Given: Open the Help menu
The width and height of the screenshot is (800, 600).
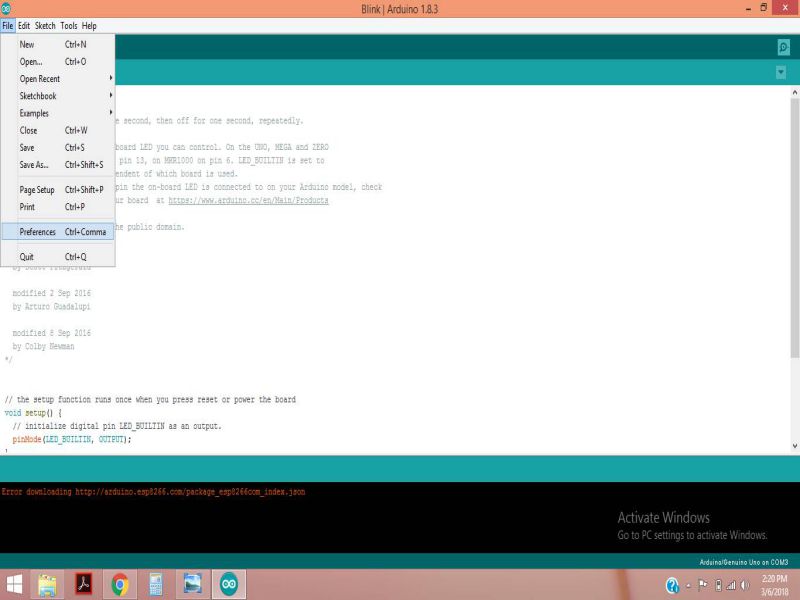Looking at the screenshot, I should 89,26.
